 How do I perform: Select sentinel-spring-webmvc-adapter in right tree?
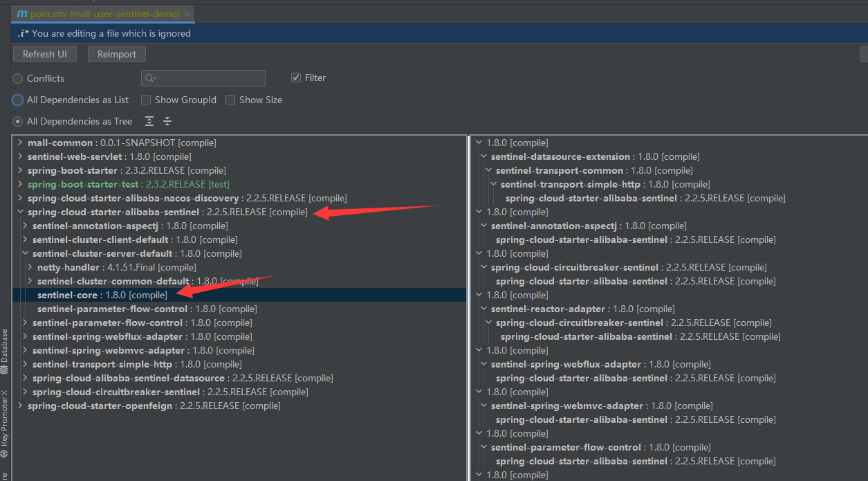pyautogui.click(x=602, y=406)
